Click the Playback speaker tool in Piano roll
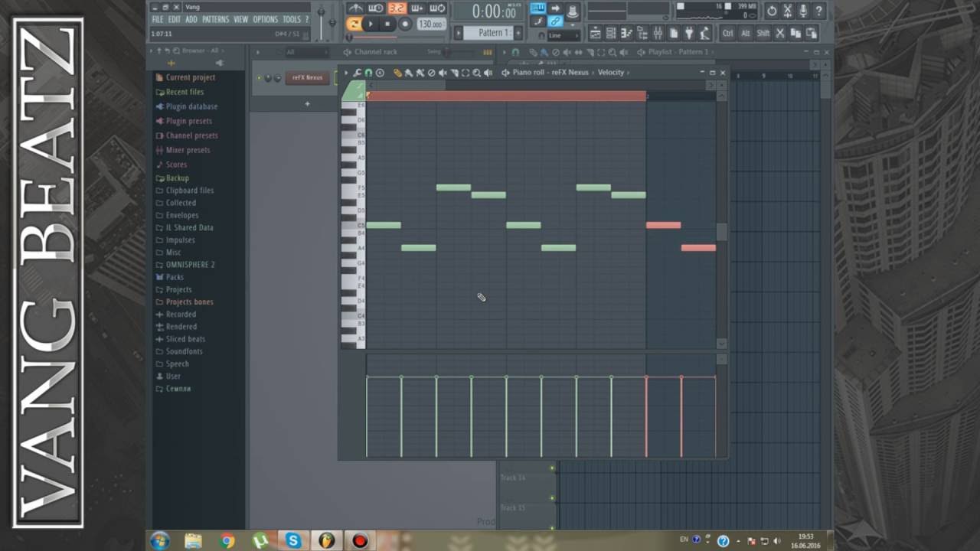The width and height of the screenshot is (980, 551). pyautogui.click(x=488, y=73)
